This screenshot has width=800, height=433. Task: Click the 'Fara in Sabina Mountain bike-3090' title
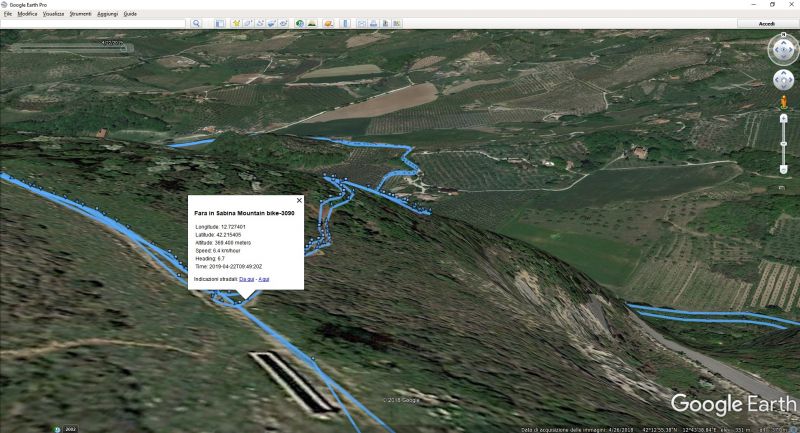pyautogui.click(x=244, y=213)
